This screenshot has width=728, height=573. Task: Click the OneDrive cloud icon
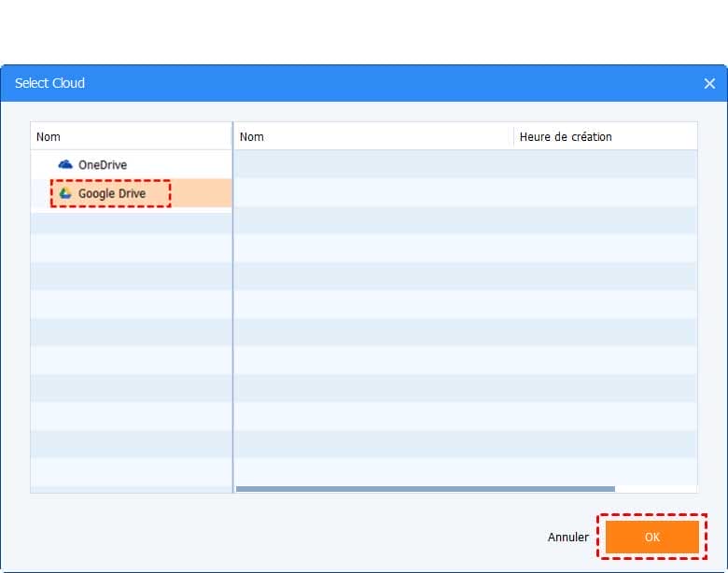tap(65, 165)
